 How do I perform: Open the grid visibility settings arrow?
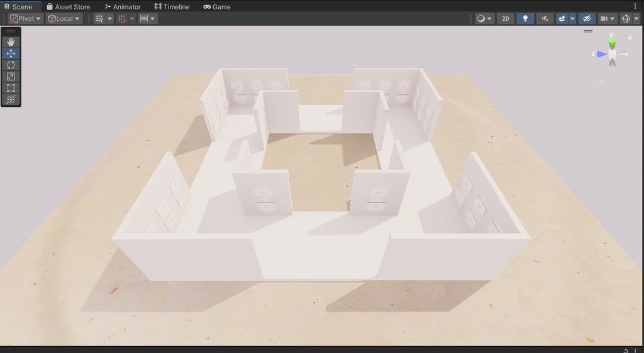click(x=109, y=18)
